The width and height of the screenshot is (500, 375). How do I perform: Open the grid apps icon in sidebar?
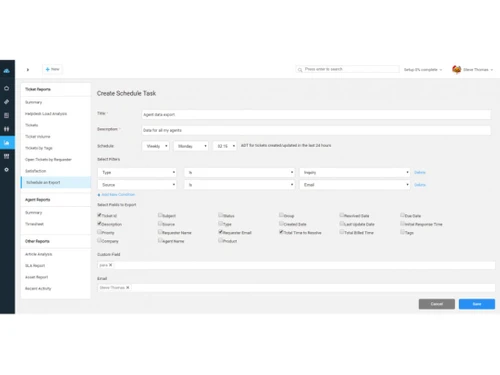point(6,156)
